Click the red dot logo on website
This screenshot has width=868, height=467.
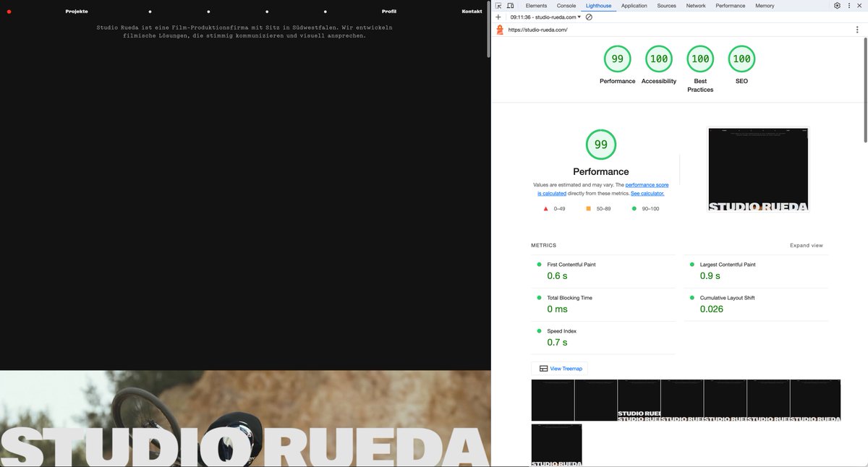[9, 12]
